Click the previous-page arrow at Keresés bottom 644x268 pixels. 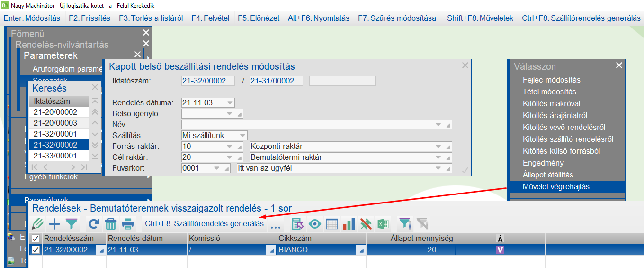coord(45,167)
